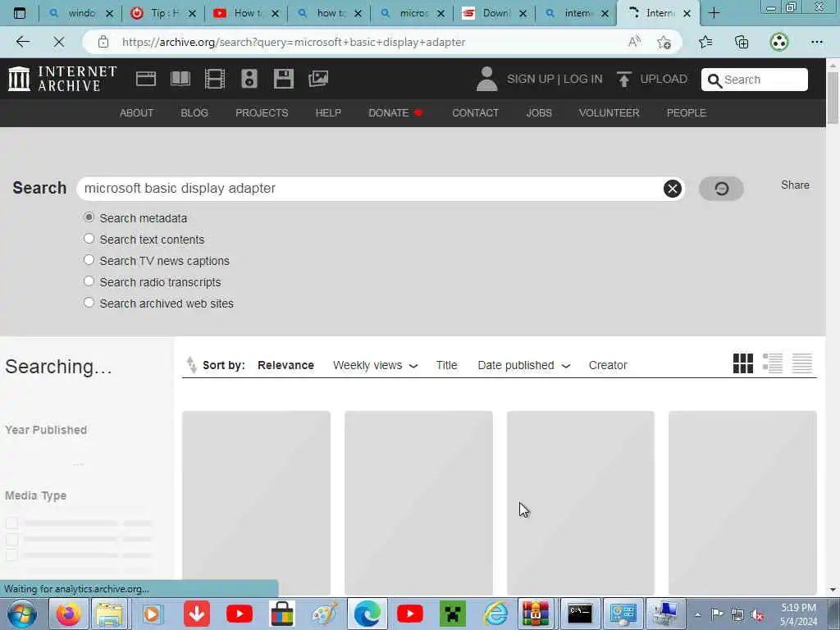
Task: Open the ABOUT menu item
Action: (x=137, y=113)
